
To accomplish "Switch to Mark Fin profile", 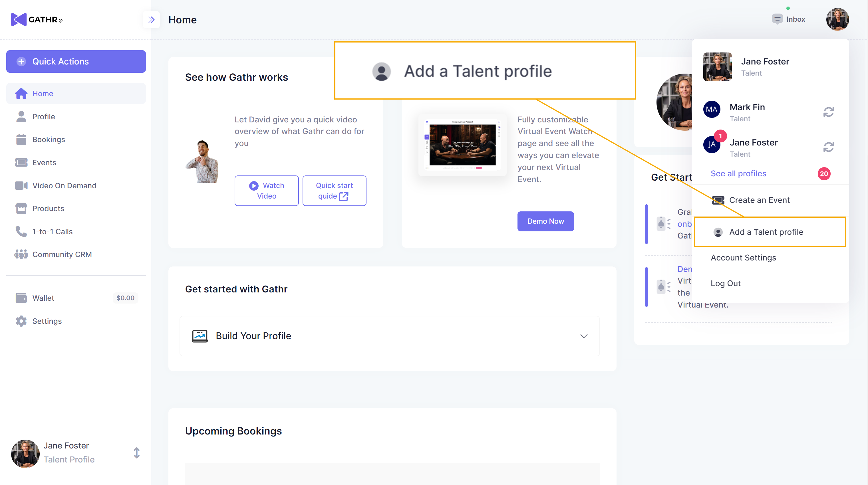I will [828, 112].
